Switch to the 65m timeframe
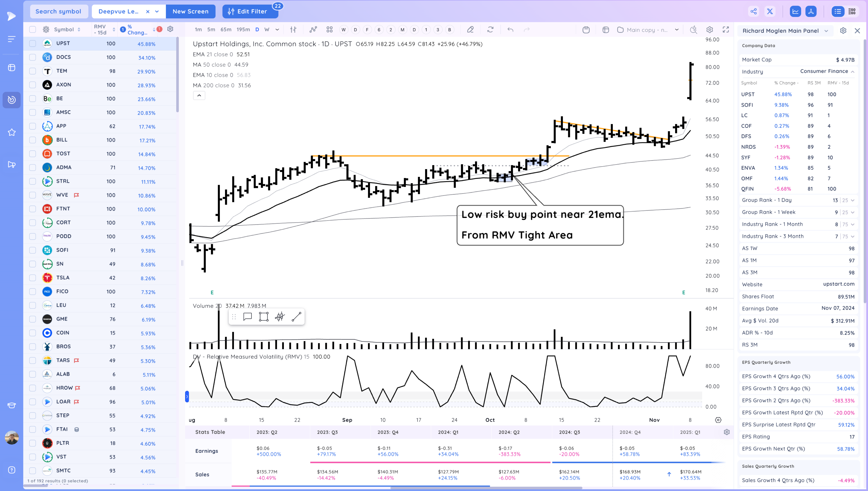 pyautogui.click(x=225, y=30)
